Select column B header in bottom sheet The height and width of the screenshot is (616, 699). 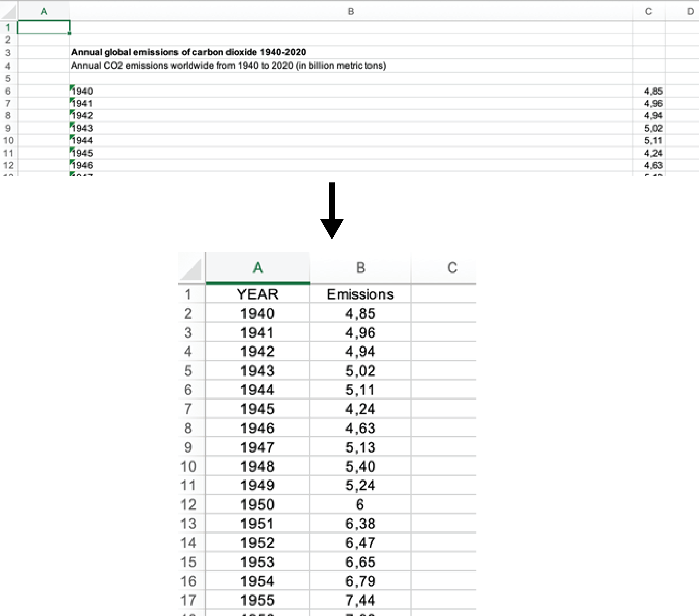tap(360, 268)
